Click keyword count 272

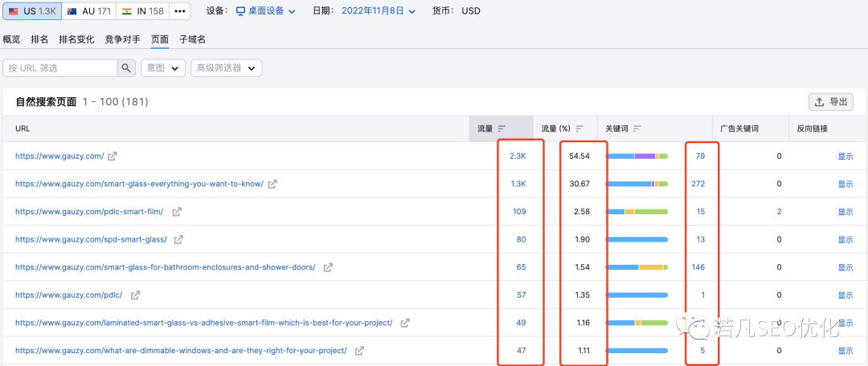(698, 184)
